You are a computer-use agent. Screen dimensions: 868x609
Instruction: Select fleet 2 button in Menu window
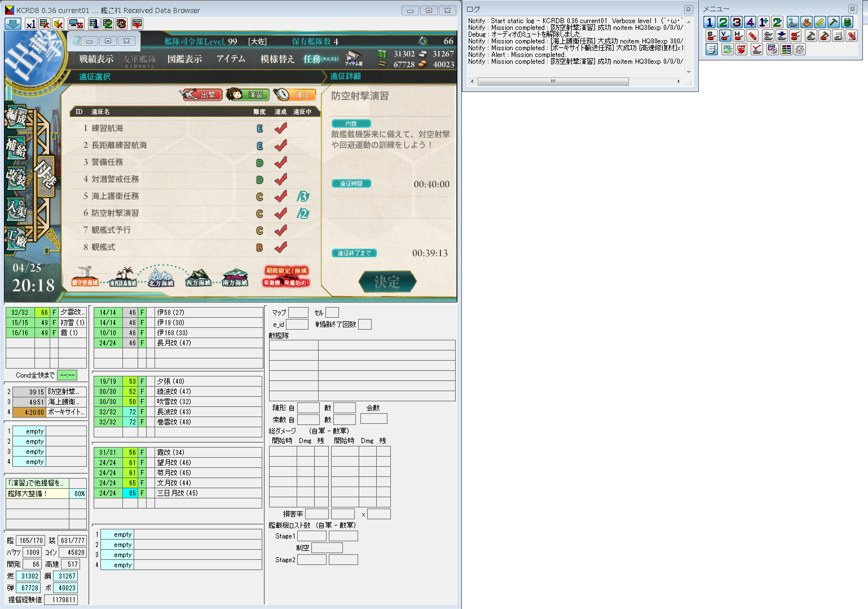pyautogui.click(x=723, y=22)
